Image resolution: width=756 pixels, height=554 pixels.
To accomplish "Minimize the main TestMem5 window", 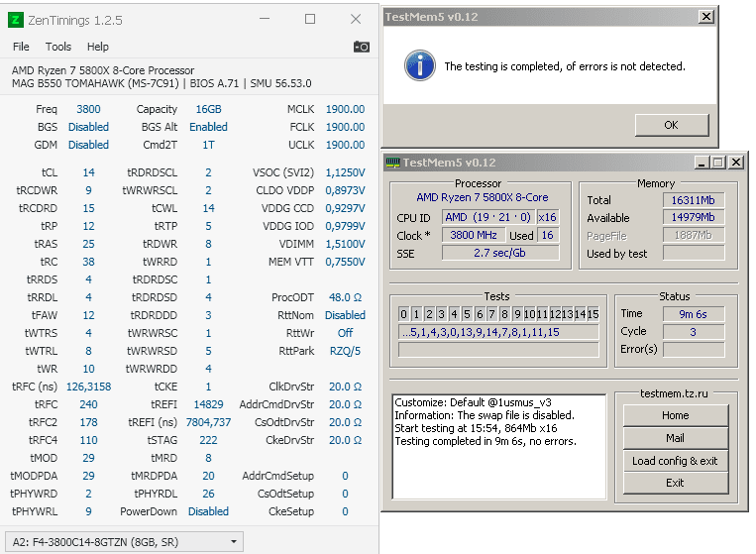I will click(x=702, y=163).
